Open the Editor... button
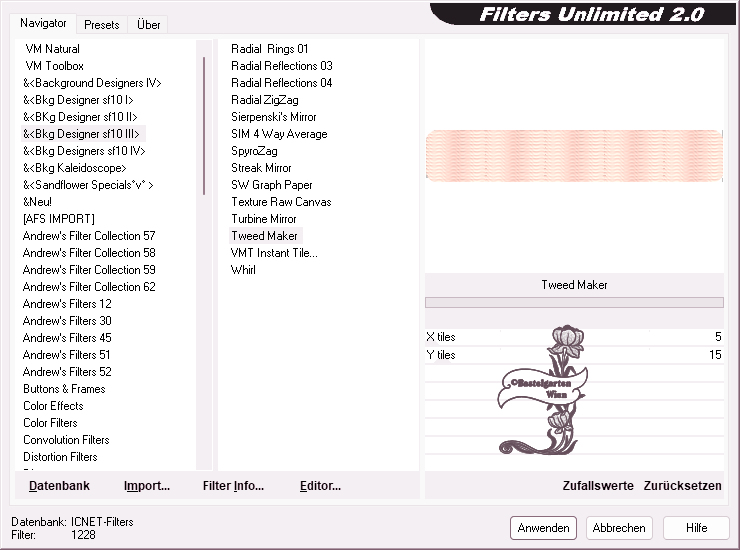Image resolution: width=740 pixels, height=550 pixels. click(x=320, y=486)
